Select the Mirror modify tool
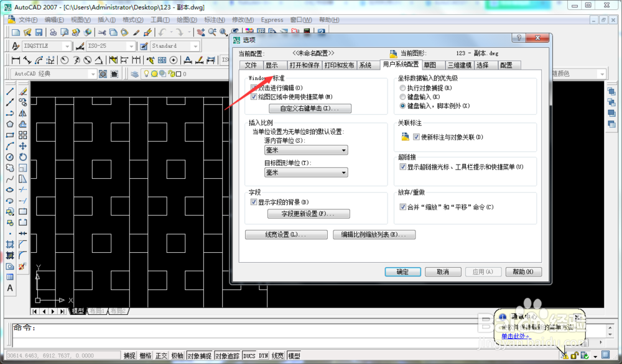 23,113
